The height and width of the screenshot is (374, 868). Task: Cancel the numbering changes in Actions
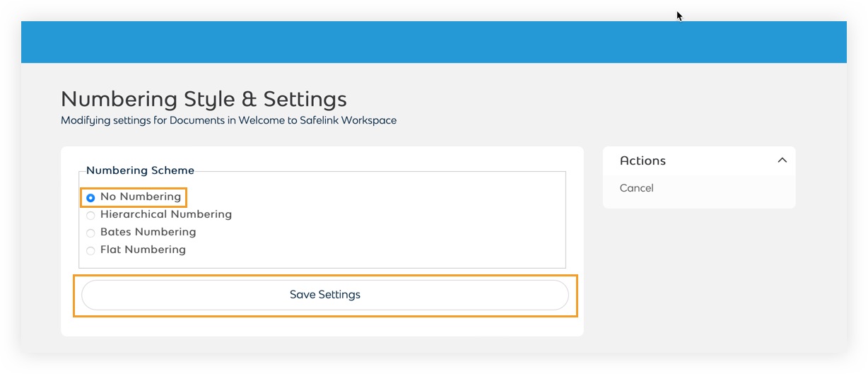pos(636,188)
